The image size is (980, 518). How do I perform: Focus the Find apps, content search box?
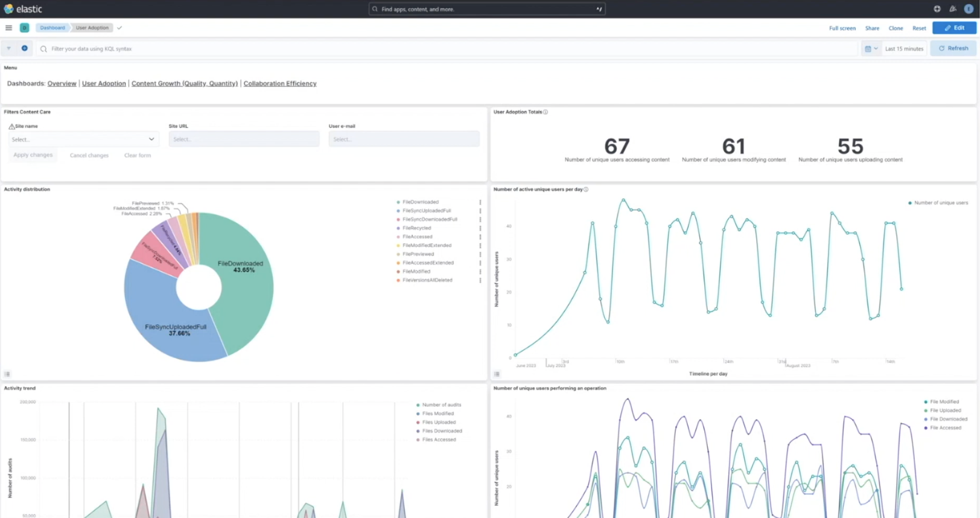487,9
